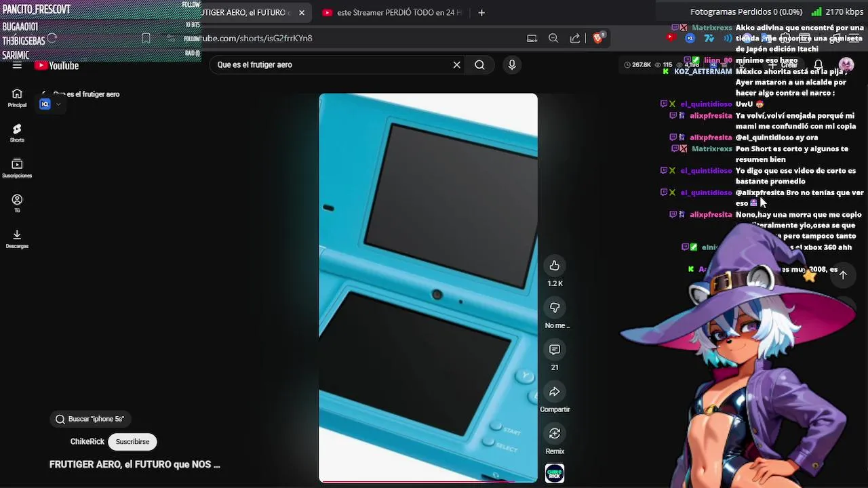
Task: Open the YouTube notifications bell
Action: pos(818,65)
